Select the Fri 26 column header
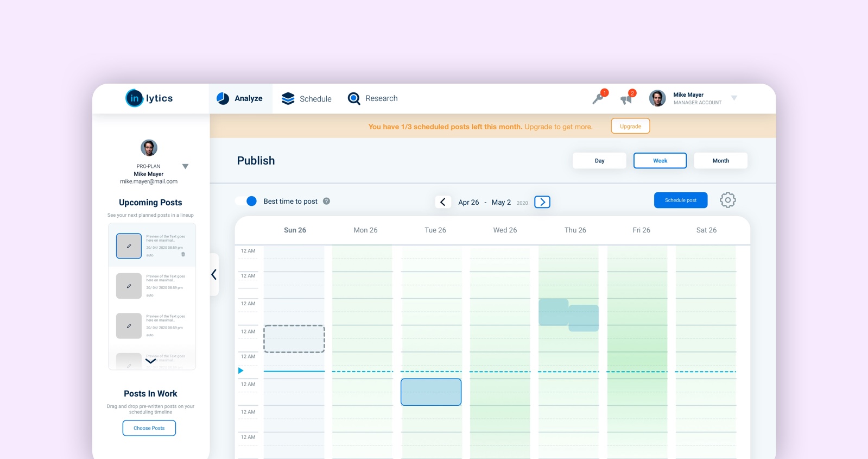Screen dimensions: 868x459 click(641, 230)
